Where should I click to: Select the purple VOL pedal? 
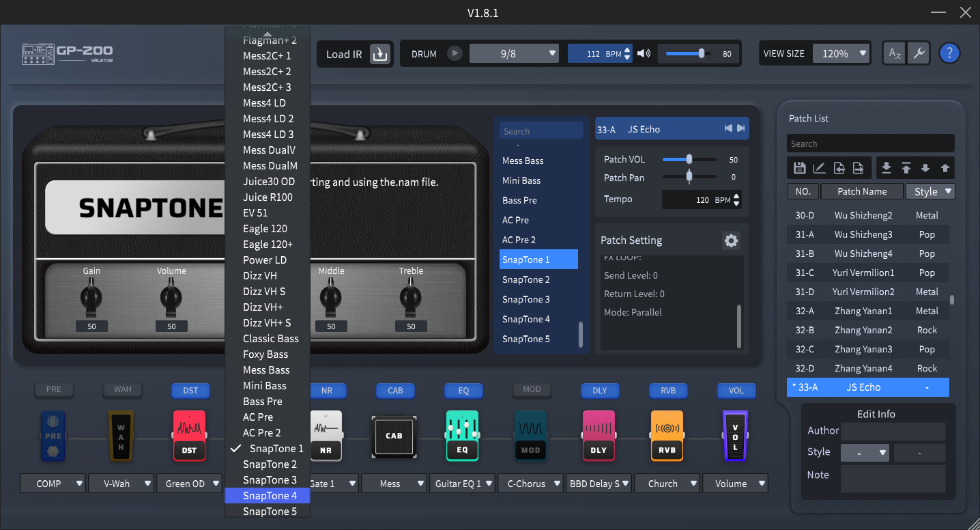pyautogui.click(x=736, y=436)
